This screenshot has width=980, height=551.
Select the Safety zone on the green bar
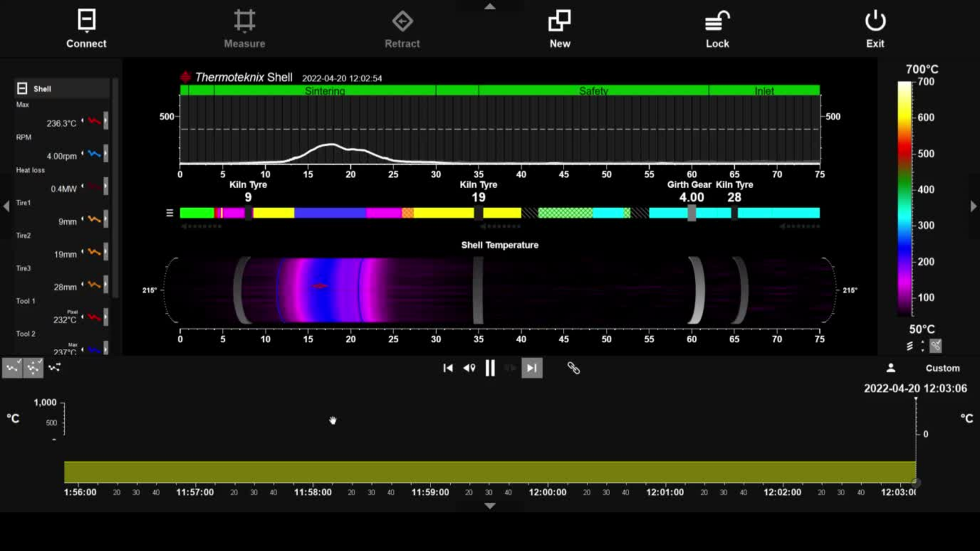[593, 91]
